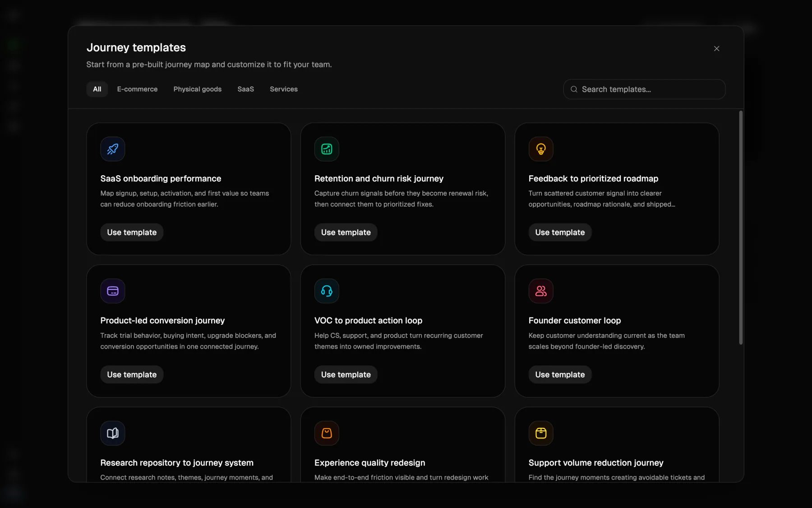The image size is (812, 508).
Task: Click the 'Make end-to-end friction visible' description
Action: pyautogui.click(x=401, y=477)
